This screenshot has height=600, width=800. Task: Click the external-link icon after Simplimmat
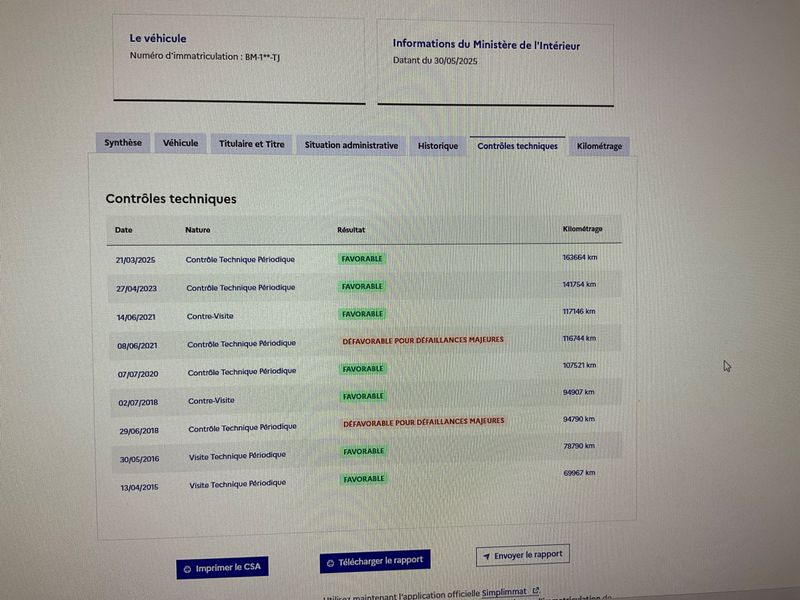click(536, 590)
